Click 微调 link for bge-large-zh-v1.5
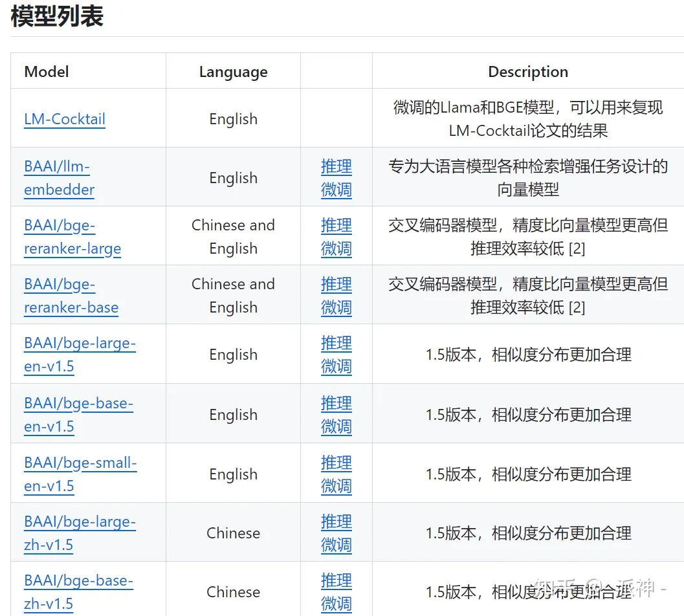684x616 pixels. [336, 545]
